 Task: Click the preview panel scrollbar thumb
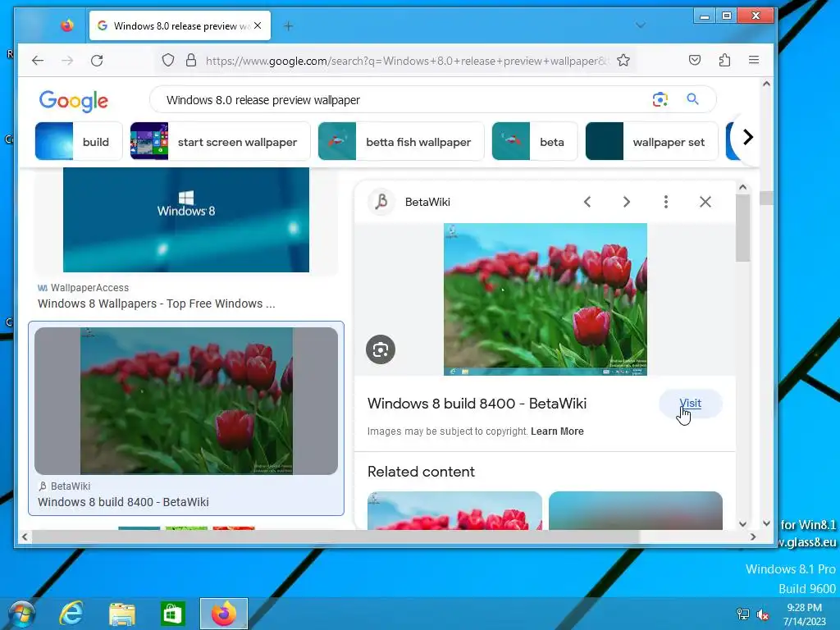pos(742,228)
